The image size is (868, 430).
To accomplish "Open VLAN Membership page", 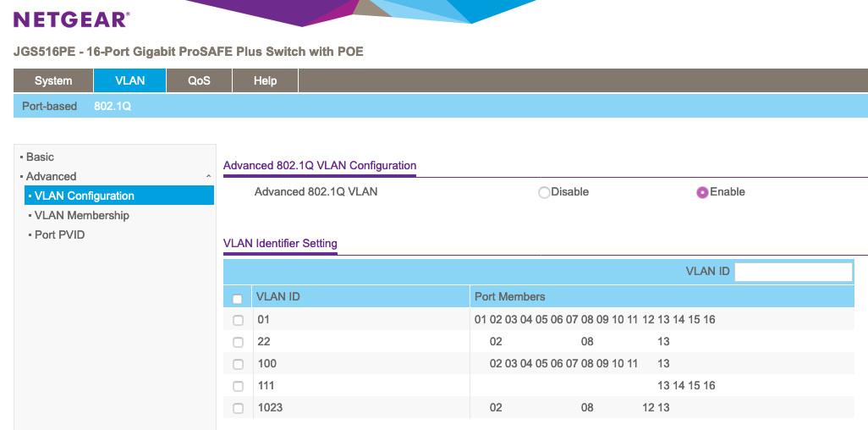I will click(x=81, y=215).
